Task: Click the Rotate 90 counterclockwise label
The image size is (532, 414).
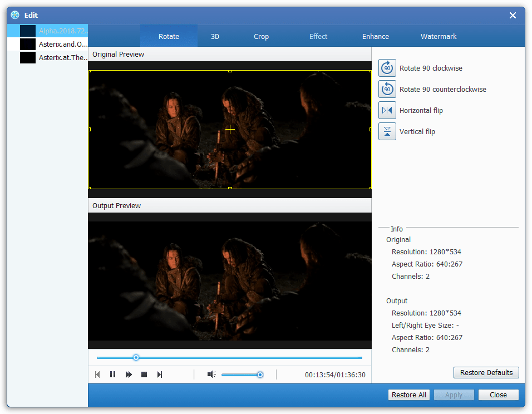Action: (x=443, y=89)
